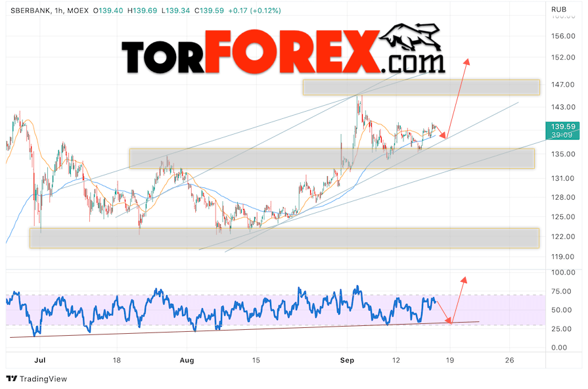Click the RUB currency label
Image resolution: width=588 pixels, height=389 pixels.
coord(558,9)
